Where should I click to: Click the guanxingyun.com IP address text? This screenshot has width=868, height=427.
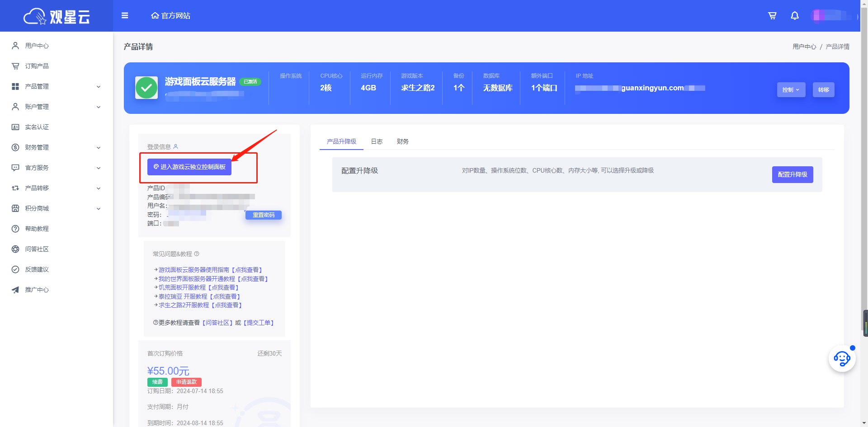[652, 88]
